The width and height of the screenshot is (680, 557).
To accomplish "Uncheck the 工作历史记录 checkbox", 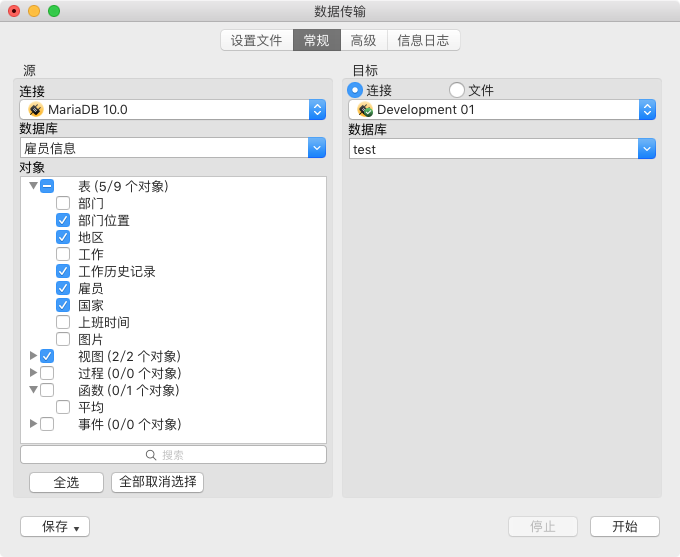I will pyautogui.click(x=63, y=271).
